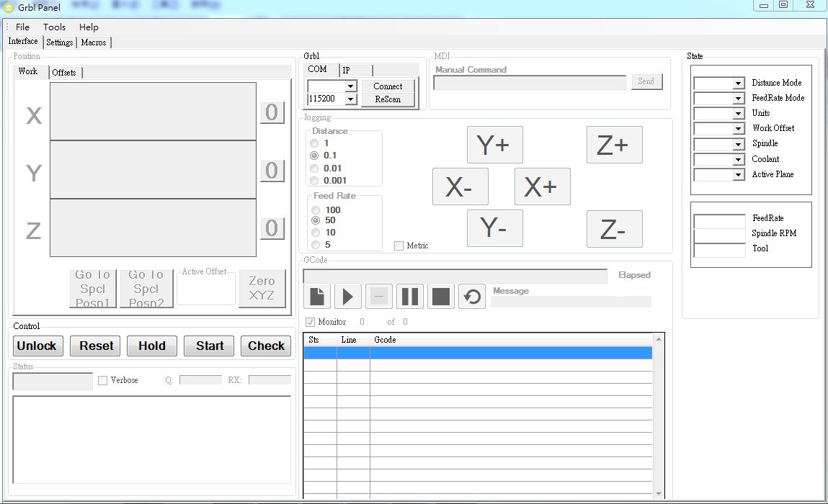Click Go To Spcl Posn2 button
The image size is (828, 504).
(x=146, y=288)
